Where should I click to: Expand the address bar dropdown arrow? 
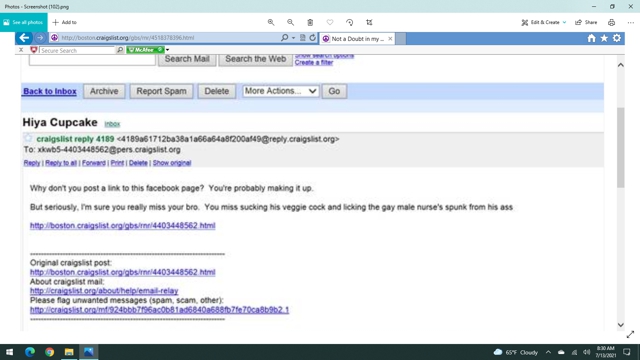click(x=293, y=38)
